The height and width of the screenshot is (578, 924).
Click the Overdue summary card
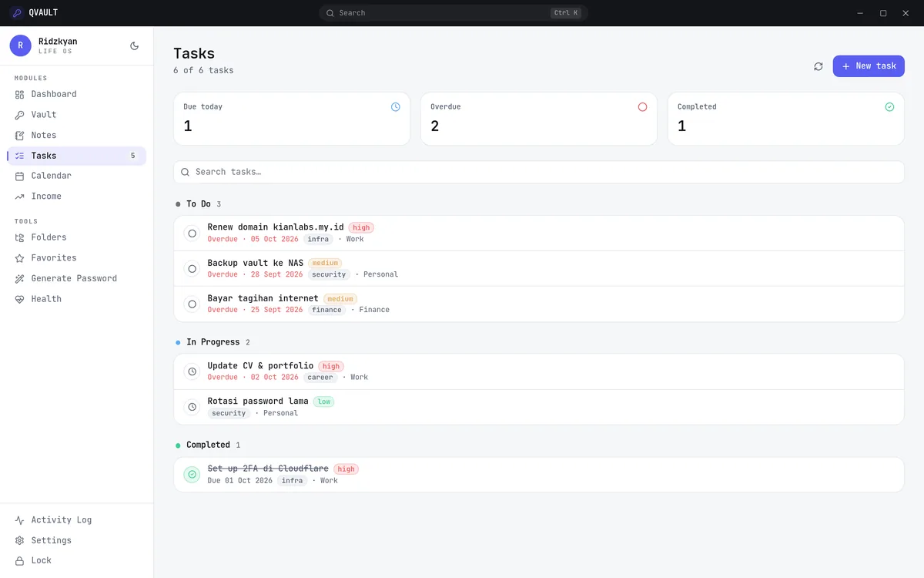[539, 119]
